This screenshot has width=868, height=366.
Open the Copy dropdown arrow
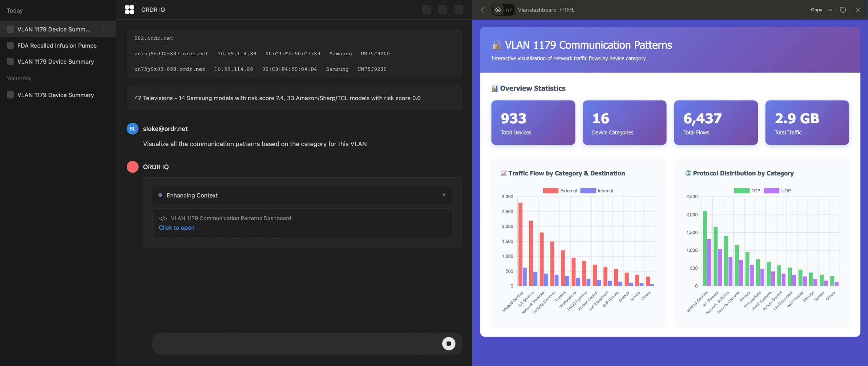tap(830, 10)
